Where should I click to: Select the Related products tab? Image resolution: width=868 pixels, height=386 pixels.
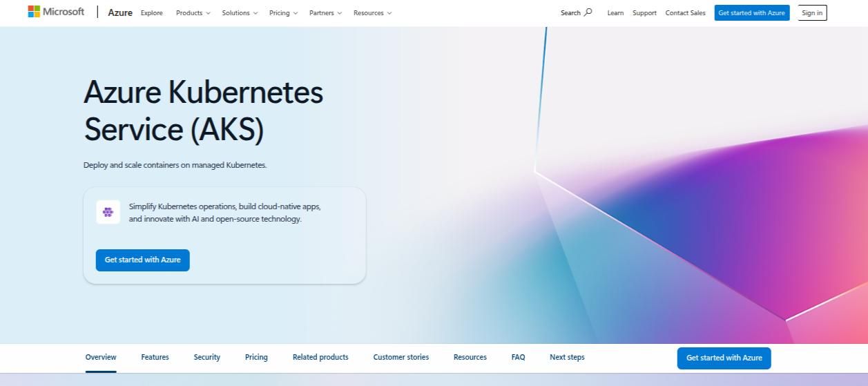click(x=320, y=358)
